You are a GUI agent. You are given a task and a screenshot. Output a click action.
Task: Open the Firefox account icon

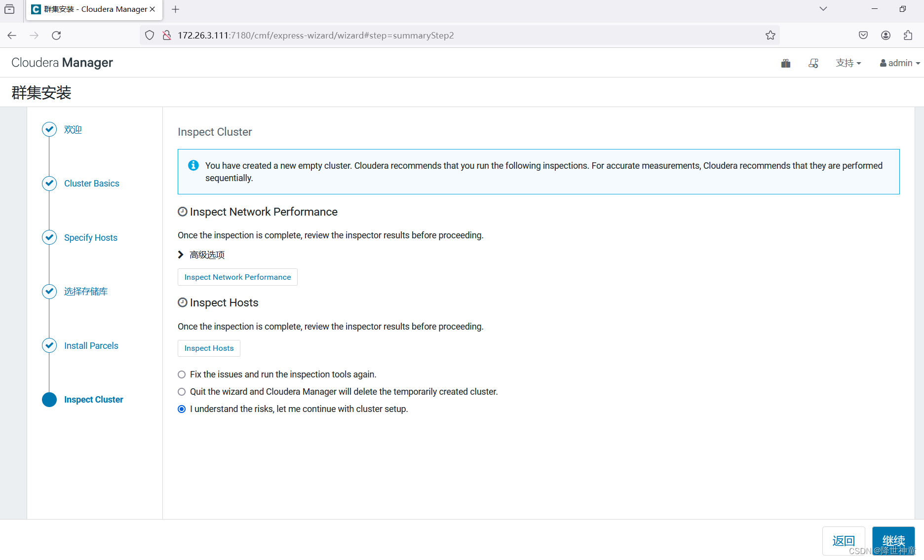(886, 35)
